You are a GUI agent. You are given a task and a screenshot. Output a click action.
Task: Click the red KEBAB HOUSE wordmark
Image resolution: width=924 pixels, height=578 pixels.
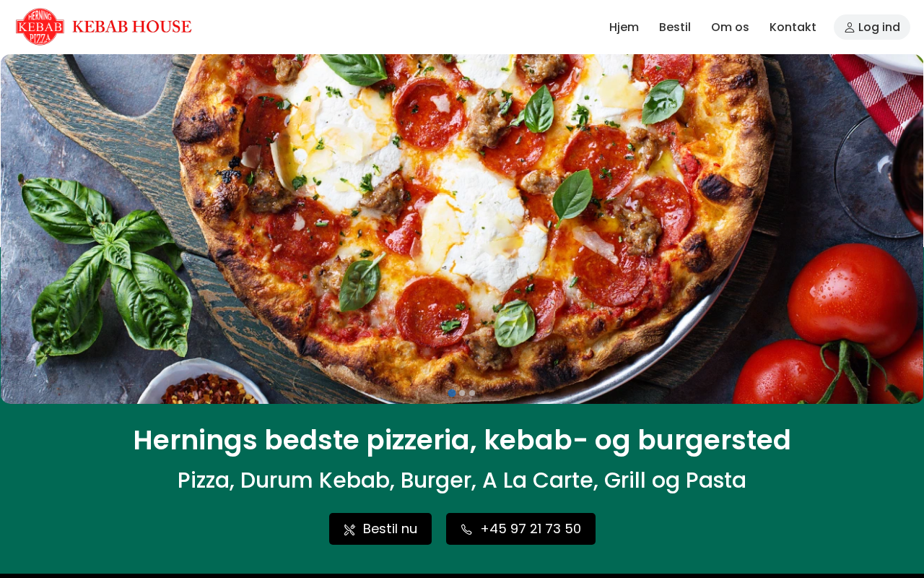click(132, 27)
